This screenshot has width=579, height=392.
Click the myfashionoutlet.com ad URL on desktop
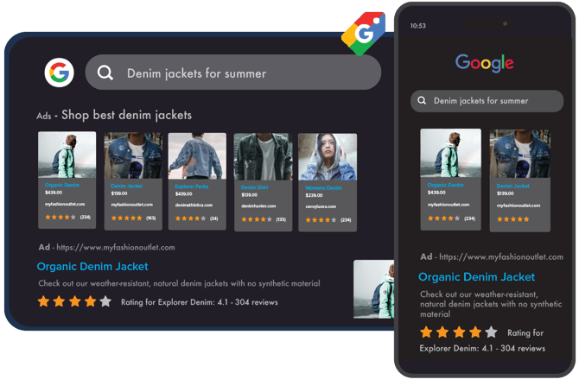tap(116, 247)
